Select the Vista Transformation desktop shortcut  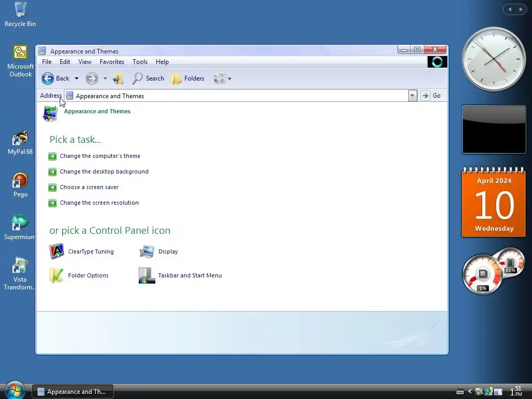tap(19, 273)
